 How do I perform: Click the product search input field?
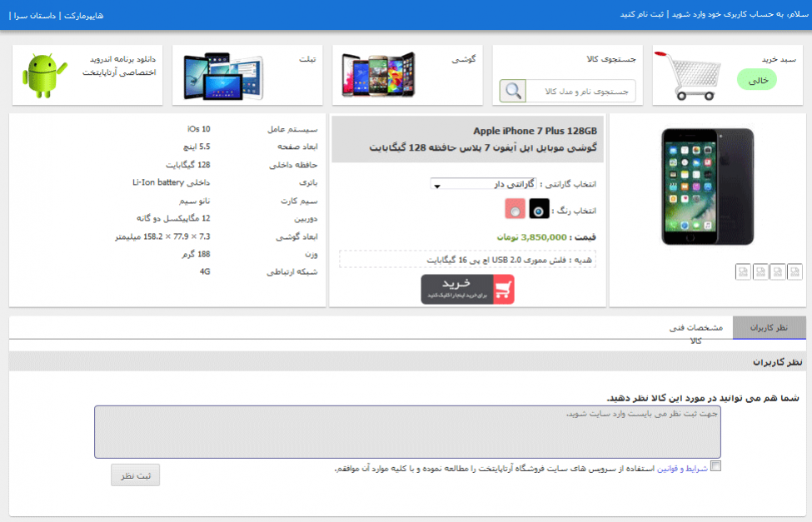pos(580,91)
